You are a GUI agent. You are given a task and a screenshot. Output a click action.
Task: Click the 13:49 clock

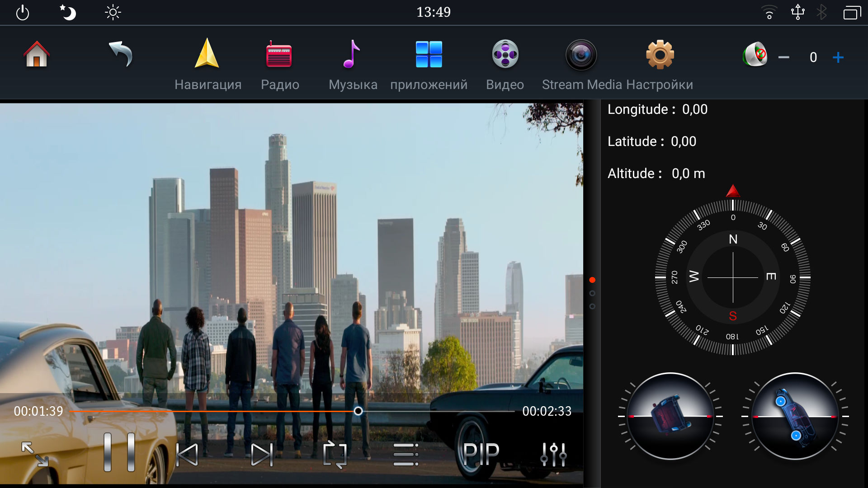pyautogui.click(x=434, y=12)
